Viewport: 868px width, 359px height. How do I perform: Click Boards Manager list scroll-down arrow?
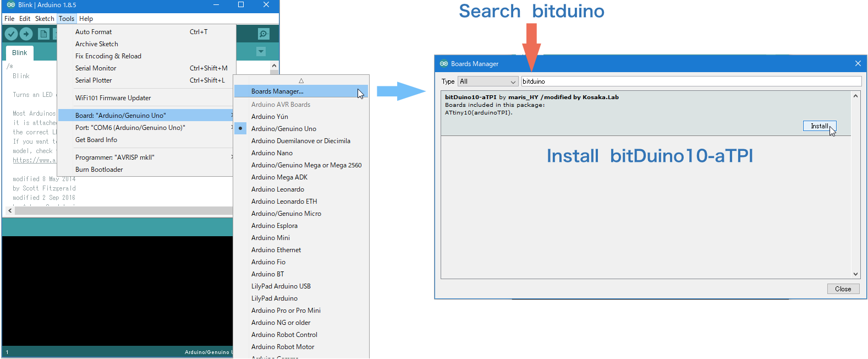click(x=855, y=274)
